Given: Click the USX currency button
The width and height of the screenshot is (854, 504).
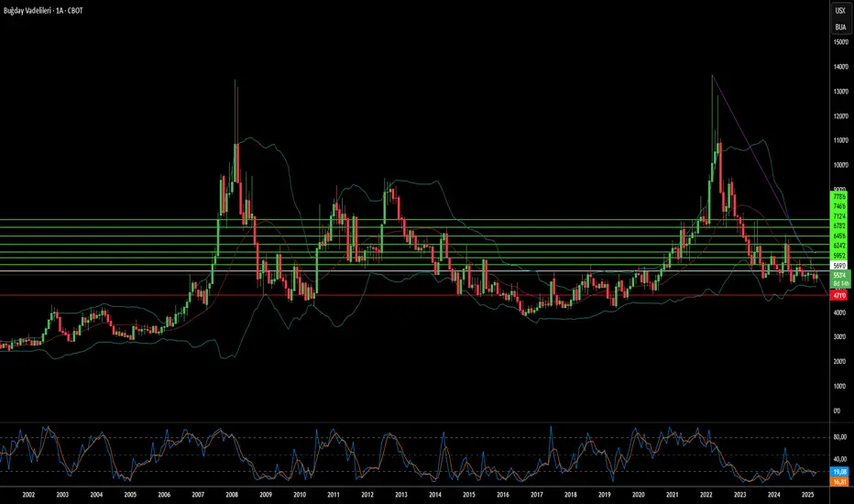Looking at the screenshot, I should pyautogui.click(x=839, y=9).
